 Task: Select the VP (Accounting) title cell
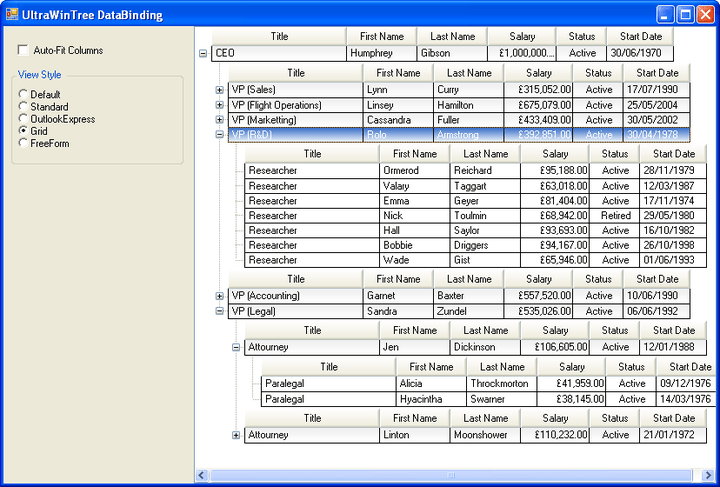296,296
